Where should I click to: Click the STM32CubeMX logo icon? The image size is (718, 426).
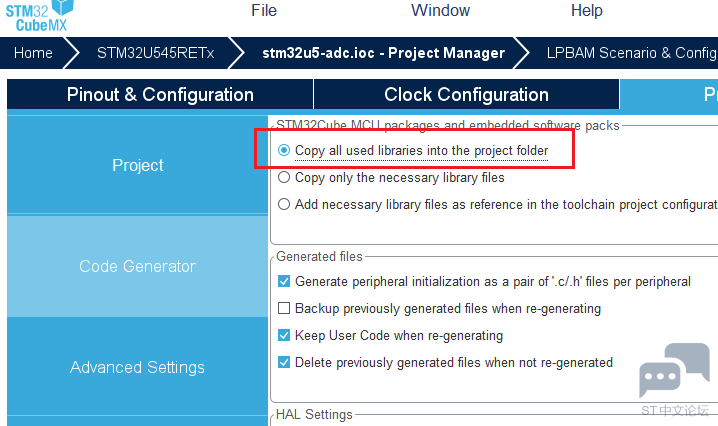tap(39, 16)
